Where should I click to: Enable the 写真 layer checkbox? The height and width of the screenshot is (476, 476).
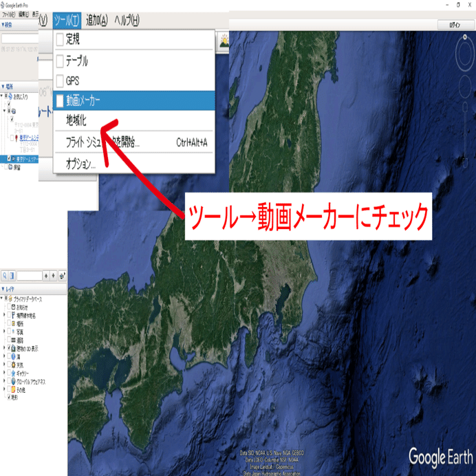tap(9, 332)
